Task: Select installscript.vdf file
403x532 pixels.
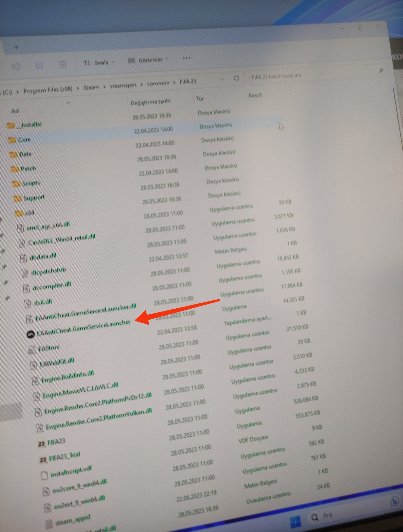Action: pos(67,471)
